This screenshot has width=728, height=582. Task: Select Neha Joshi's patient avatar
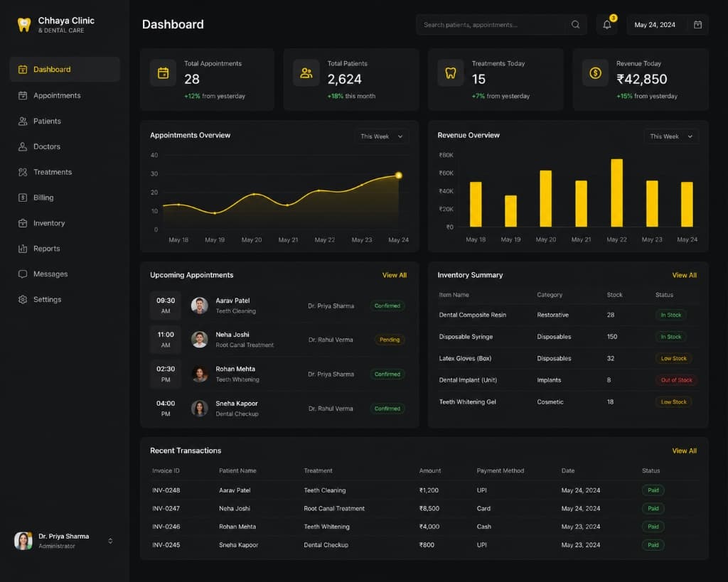tap(199, 340)
